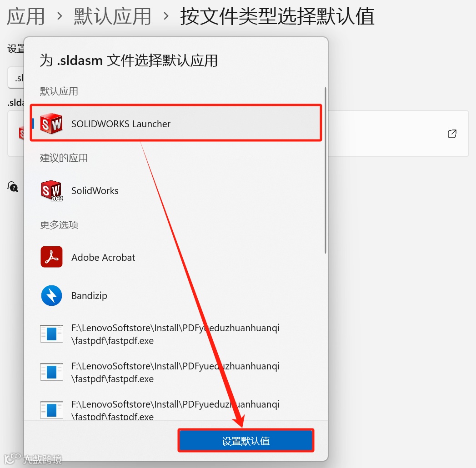Select the SOLIDWORKS Launcher list entry text
This screenshot has width=476, height=468.
[x=121, y=124]
